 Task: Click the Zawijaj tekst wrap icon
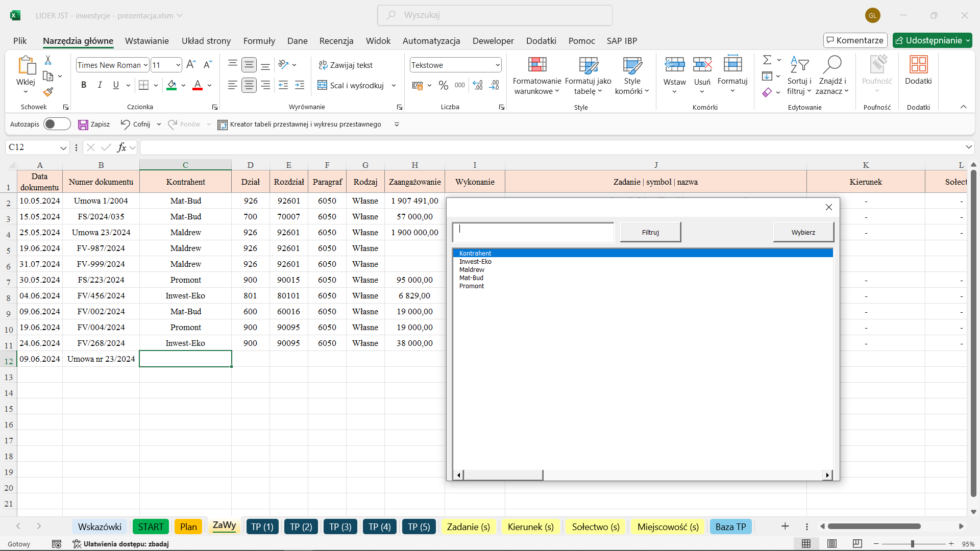323,65
